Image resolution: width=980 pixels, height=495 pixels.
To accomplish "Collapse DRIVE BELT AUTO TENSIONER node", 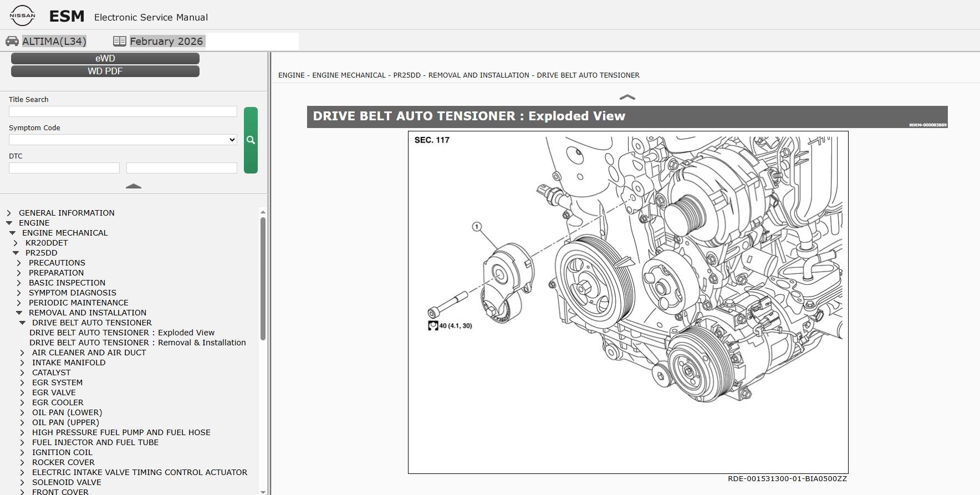I will [x=22, y=323].
